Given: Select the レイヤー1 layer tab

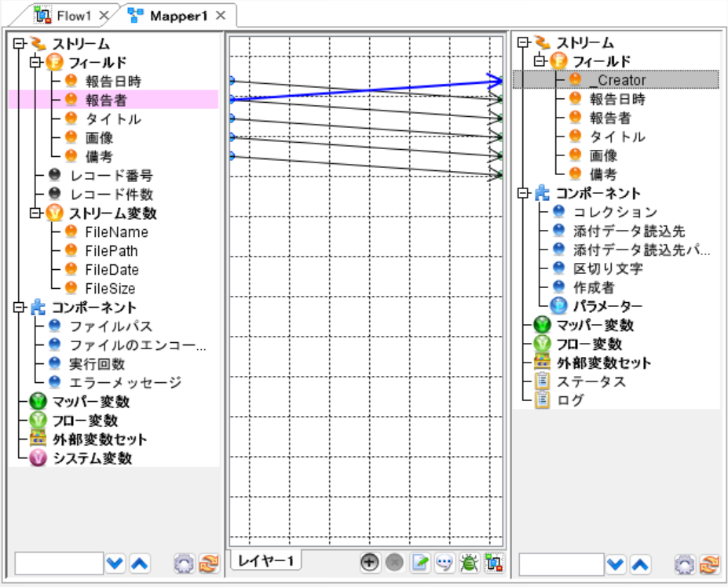Looking at the screenshot, I should [x=265, y=560].
